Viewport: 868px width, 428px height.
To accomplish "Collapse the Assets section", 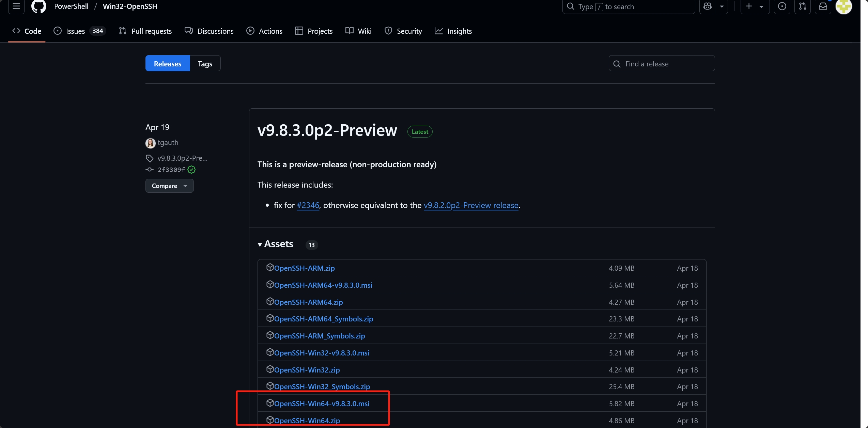I will click(x=260, y=245).
